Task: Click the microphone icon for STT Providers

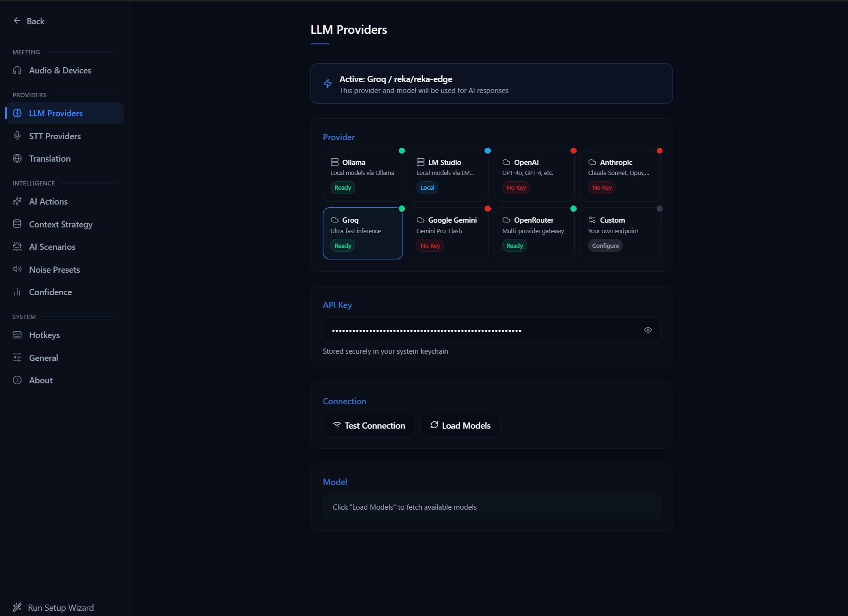Action: click(x=17, y=135)
